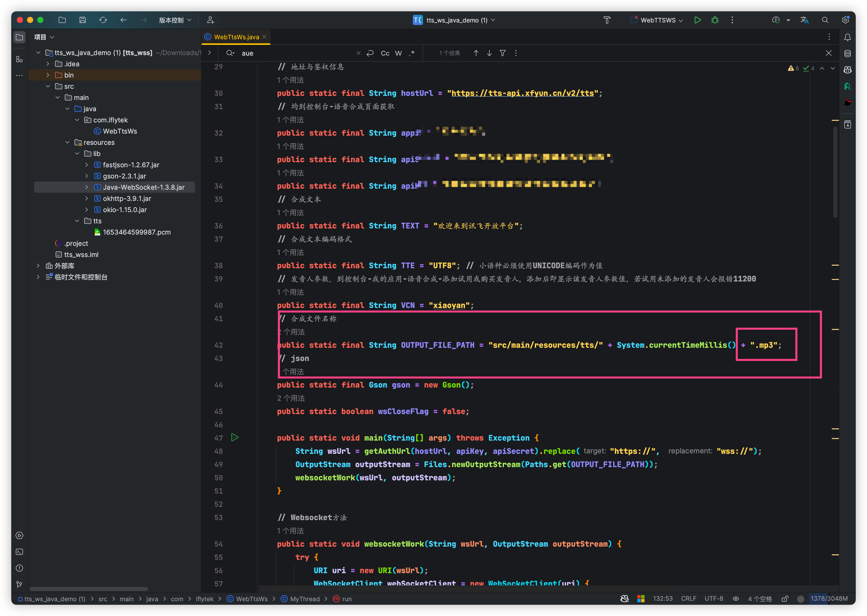Toggle whole Words (W) search option
Image resolution: width=867 pixels, height=616 pixels.
click(x=398, y=53)
